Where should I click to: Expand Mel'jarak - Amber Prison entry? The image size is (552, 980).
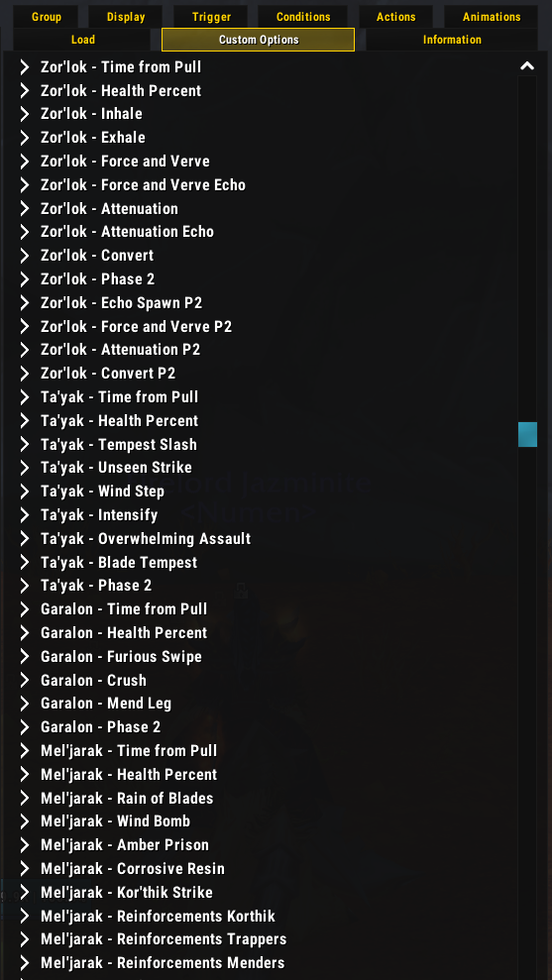25,845
